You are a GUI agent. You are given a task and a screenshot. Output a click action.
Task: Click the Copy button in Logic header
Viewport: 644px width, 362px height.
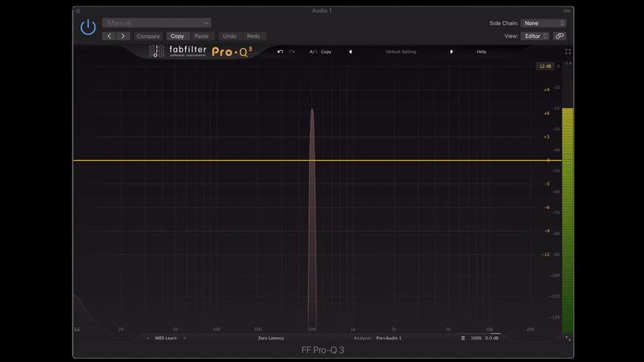(177, 36)
